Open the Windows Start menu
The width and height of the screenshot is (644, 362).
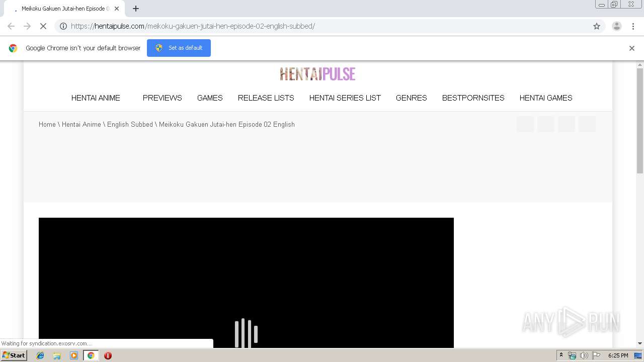(14, 355)
